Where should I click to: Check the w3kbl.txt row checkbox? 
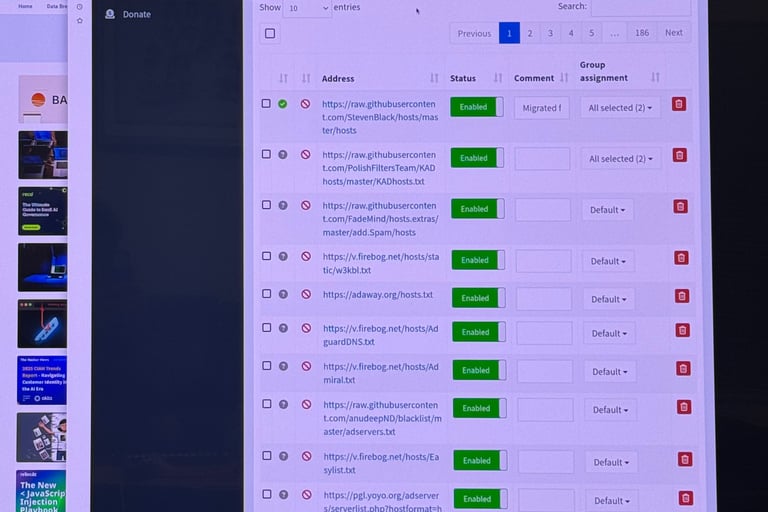[266, 256]
